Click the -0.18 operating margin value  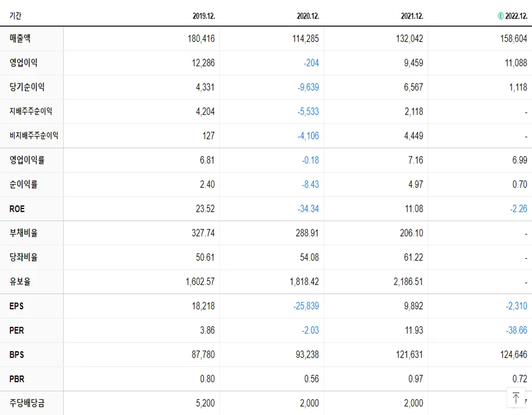pos(311,160)
